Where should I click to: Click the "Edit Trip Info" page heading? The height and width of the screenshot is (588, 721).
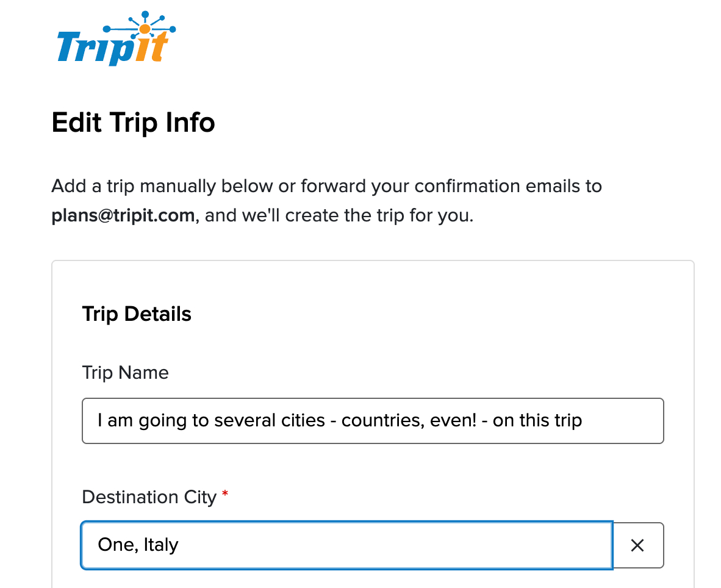[x=133, y=123]
